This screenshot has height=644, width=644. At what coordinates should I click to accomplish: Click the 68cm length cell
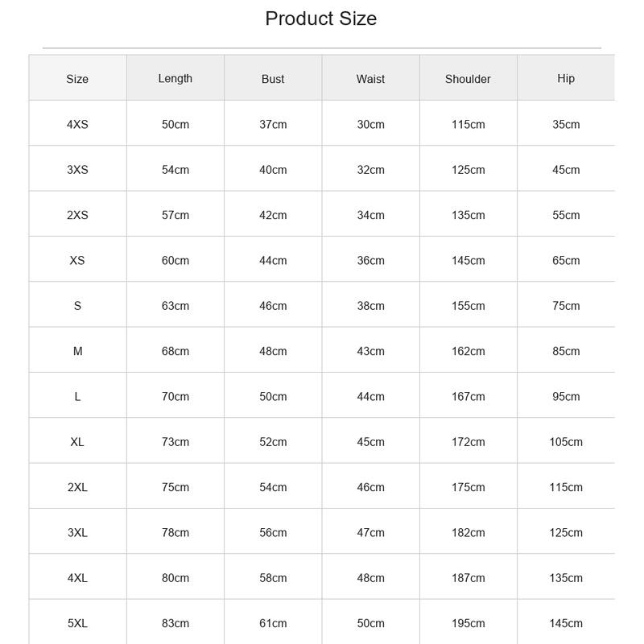coord(175,351)
